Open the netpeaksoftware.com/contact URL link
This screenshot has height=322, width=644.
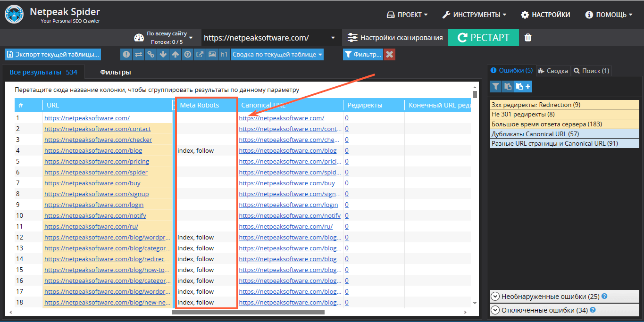tap(98, 129)
